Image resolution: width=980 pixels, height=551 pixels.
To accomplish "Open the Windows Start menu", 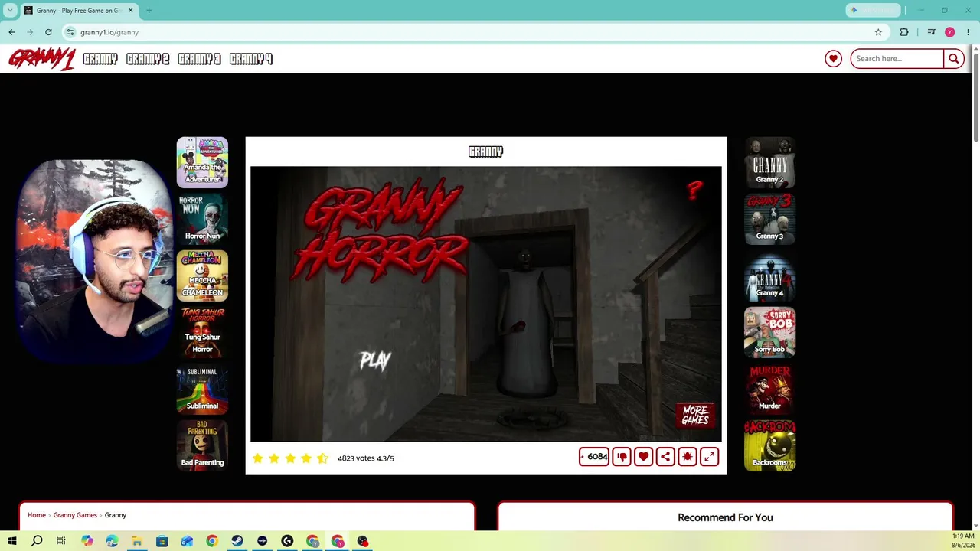I will pyautogui.click(x=11, y=541).
